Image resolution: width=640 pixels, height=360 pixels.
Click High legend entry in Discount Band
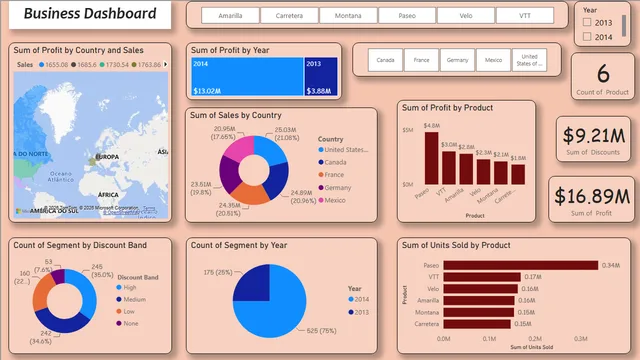coord(126,287)
